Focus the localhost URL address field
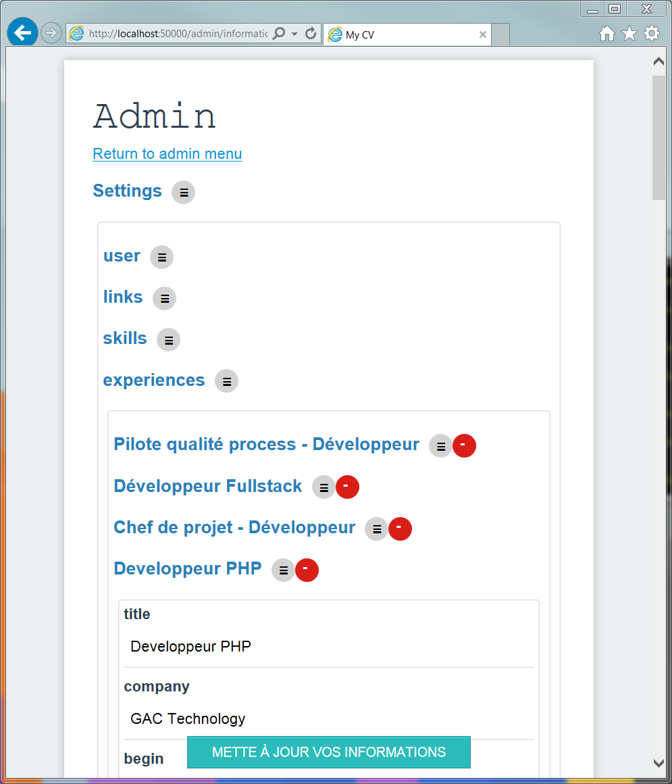This screenshot has width=672, height=784. pos(178,34)
